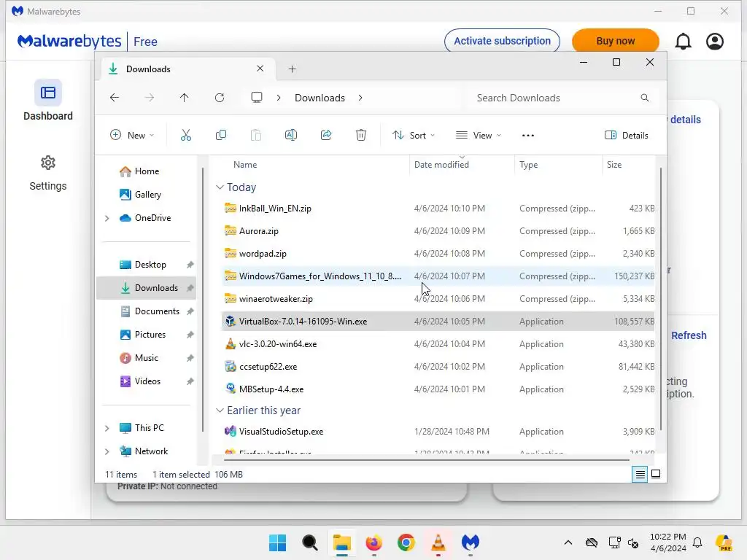The image size is (747, 560).
Task: Switch to details list view icon in status bar
Action: [x=640, y=474]
